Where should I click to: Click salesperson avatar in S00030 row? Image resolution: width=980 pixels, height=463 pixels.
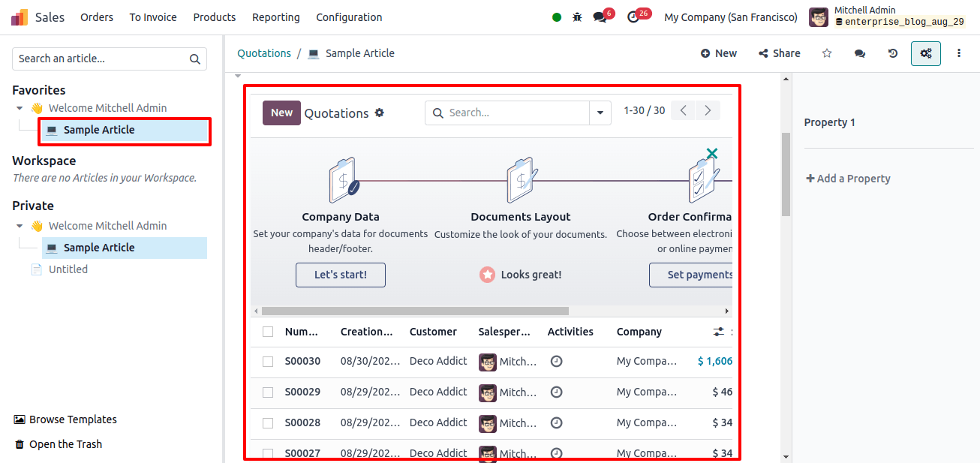(488, 362)
